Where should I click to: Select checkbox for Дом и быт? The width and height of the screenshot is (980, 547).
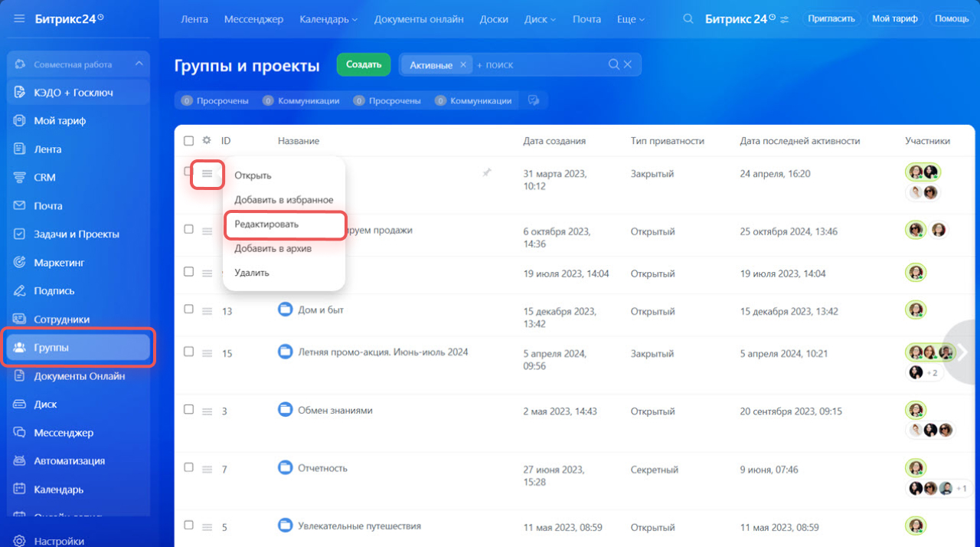click(189, 309)
